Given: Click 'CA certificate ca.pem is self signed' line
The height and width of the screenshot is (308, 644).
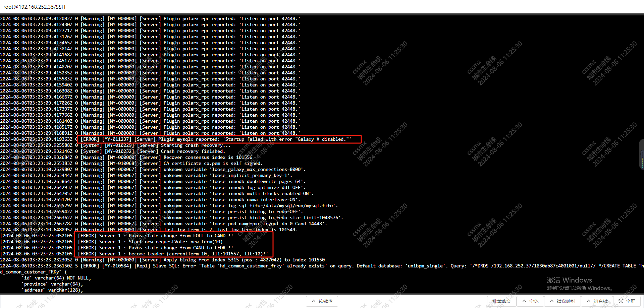Looking at the screenshot, I should pyautogui.click(x=131, y=164).
